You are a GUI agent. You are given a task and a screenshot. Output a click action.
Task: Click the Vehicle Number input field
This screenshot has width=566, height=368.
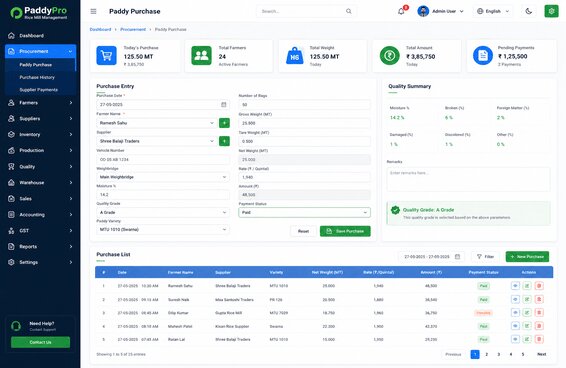(163, 159)
